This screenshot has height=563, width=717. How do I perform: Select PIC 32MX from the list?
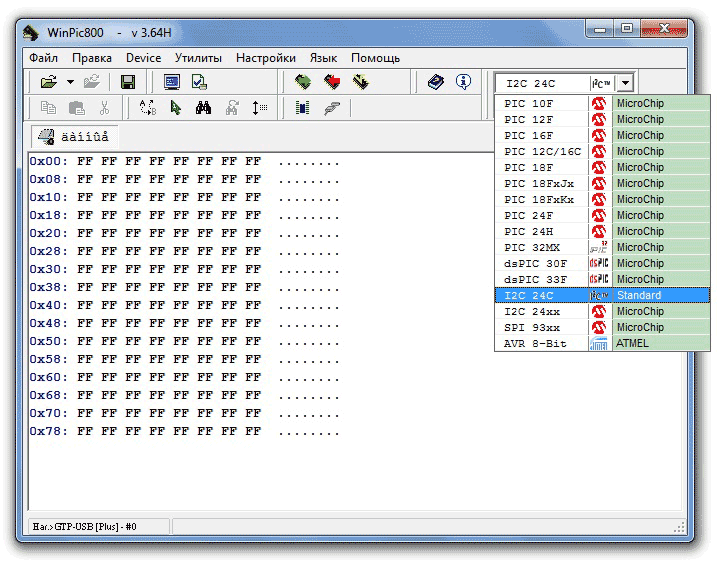(602, 247)
